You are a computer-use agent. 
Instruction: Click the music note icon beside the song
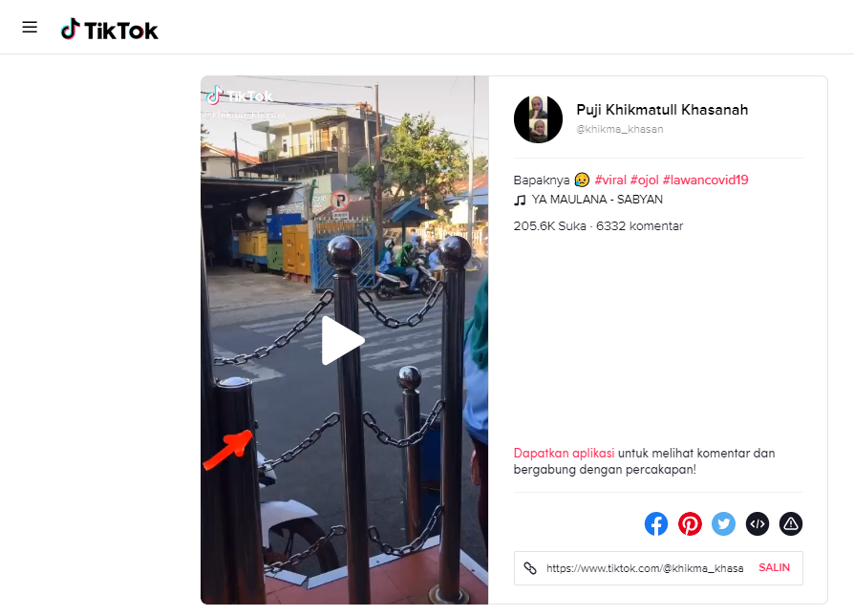520,199
